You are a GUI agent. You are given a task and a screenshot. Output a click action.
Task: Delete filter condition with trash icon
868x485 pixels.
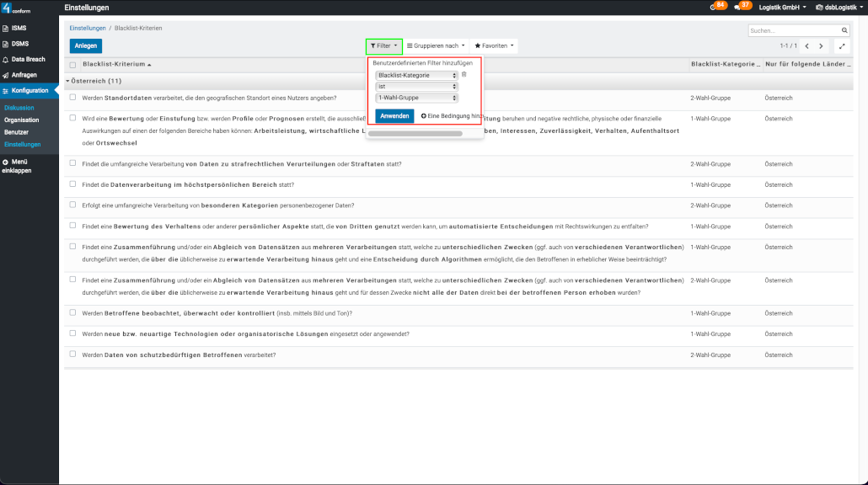(x=463, y=75)
